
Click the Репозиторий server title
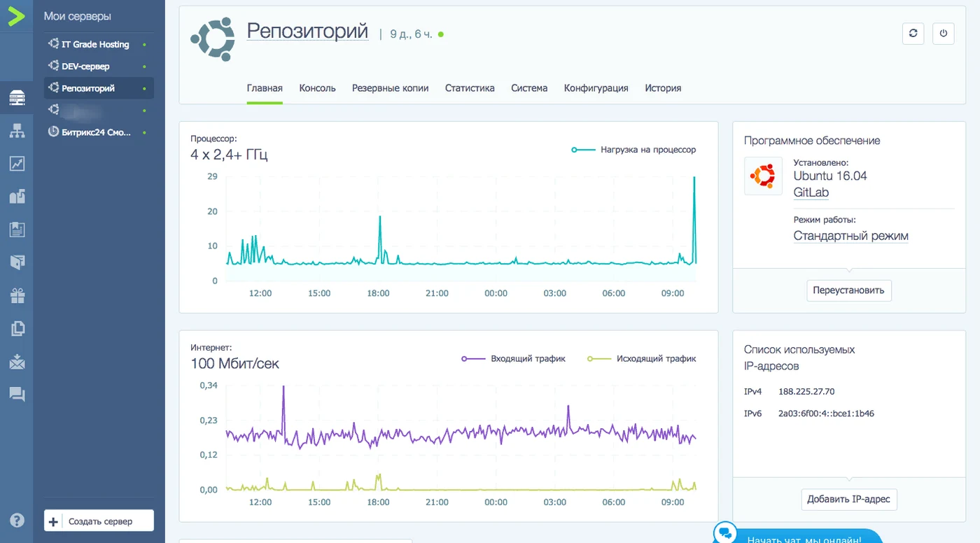click(307, 31)
